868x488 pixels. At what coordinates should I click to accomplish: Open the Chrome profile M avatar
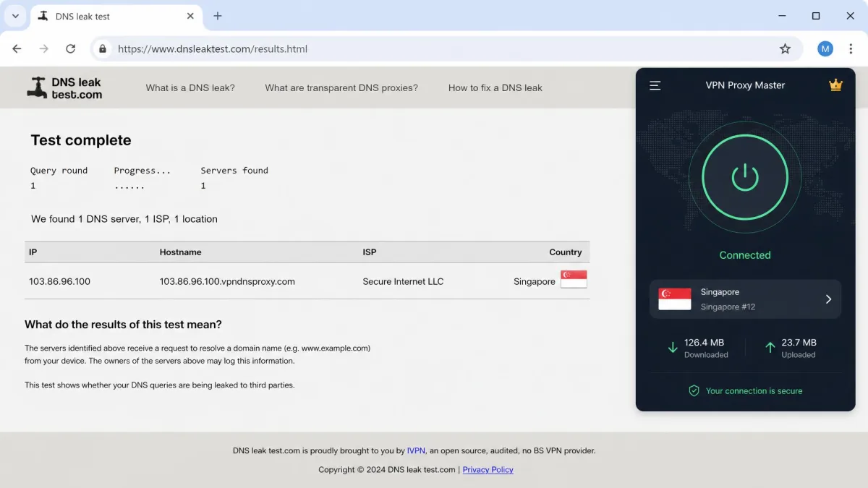(x=825, y=48)
